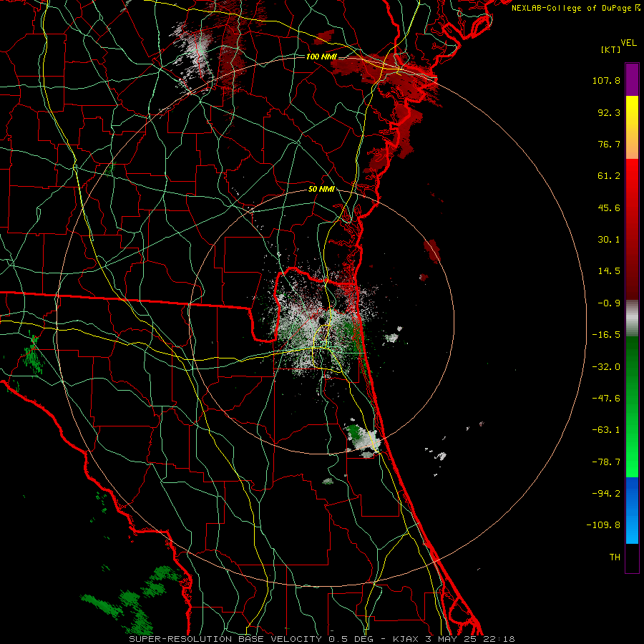Select the 61.2 legend value
This screenshot has width=644, height=644.
pyautogui.click(x=609, y=176)
